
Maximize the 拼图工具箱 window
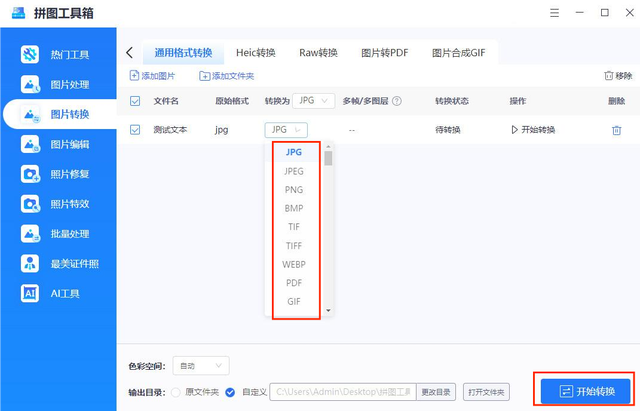605,13
